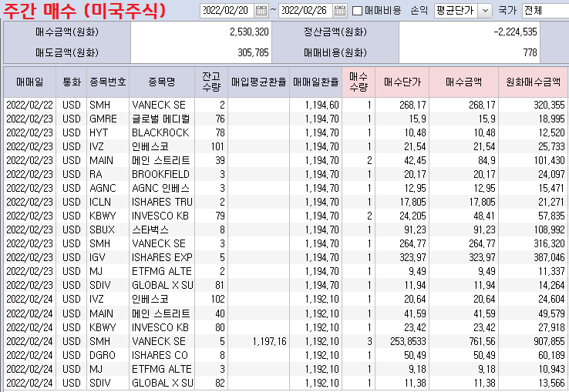The image size is (569, 392).
Task: Select the HYT ticker cell
Action: point(108,132)
